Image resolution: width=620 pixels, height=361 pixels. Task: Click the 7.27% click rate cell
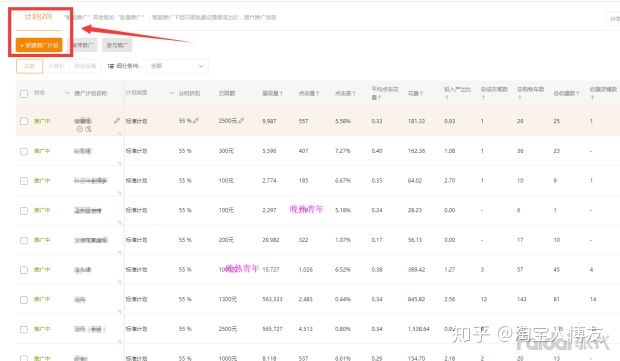(x=342, y=151)
